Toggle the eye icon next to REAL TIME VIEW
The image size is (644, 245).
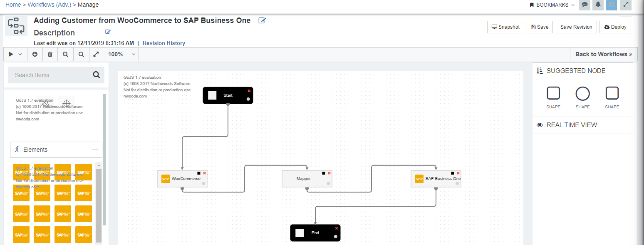click(x=540, y=125)
